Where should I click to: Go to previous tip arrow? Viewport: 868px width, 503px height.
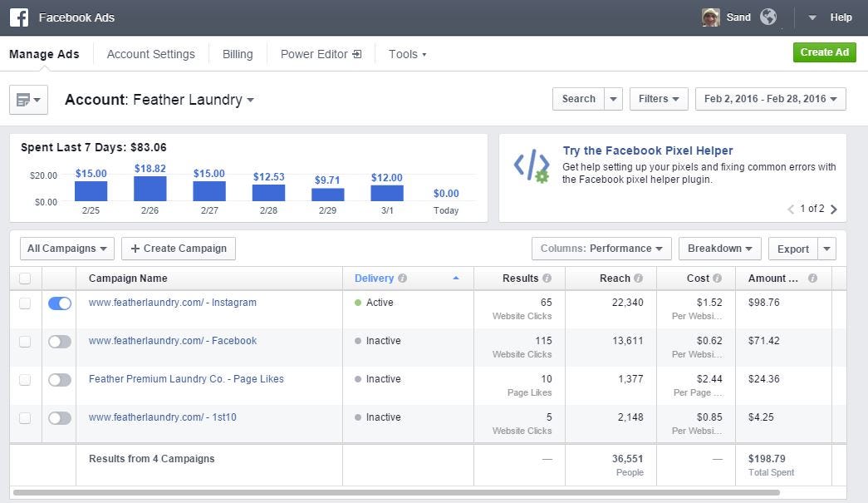click(x=791, y=210)
